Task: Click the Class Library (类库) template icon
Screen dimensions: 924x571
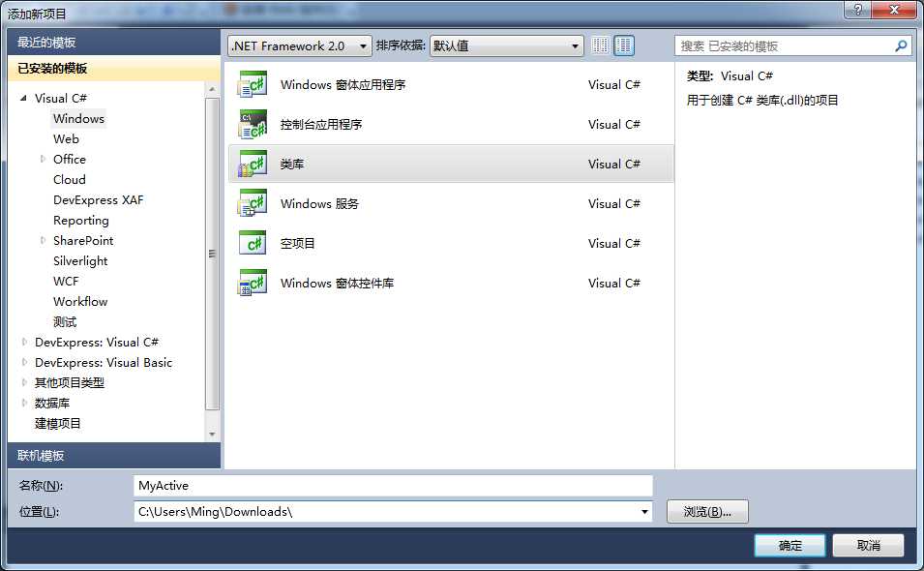Action: (253, 164)
